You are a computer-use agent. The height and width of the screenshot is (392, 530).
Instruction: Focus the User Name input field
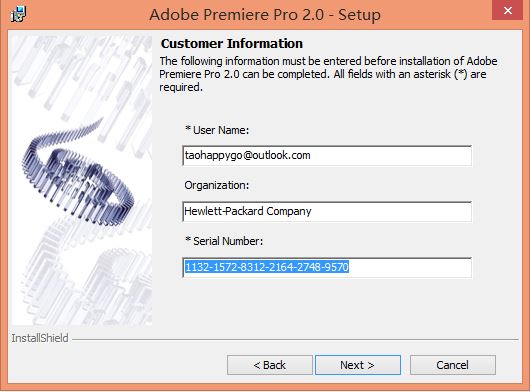pyautogui.click(x=327, y=155)
